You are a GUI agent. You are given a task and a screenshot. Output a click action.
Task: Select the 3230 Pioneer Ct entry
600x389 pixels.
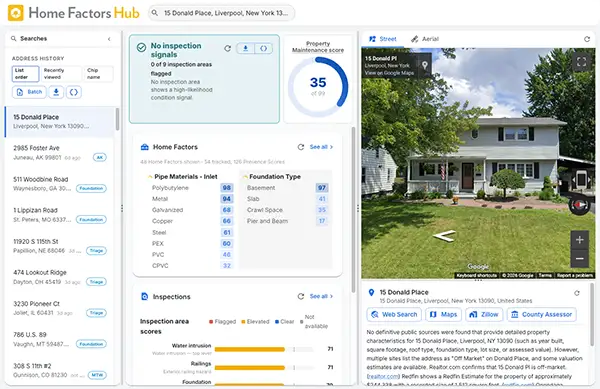59,308
